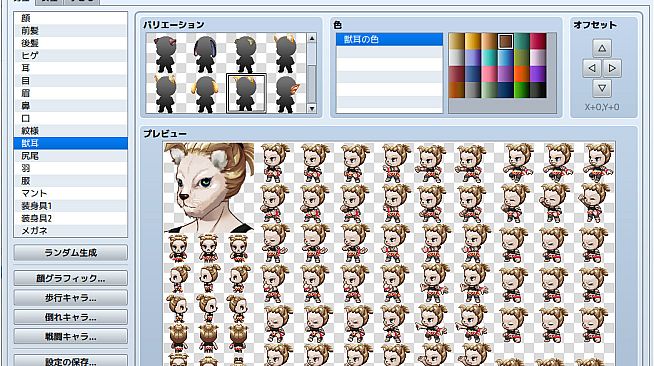Viewport: 654px width, 366px height.
Task: Choose the selected brown color swatch
Action: pyautogui.click(x=506, y=41)
